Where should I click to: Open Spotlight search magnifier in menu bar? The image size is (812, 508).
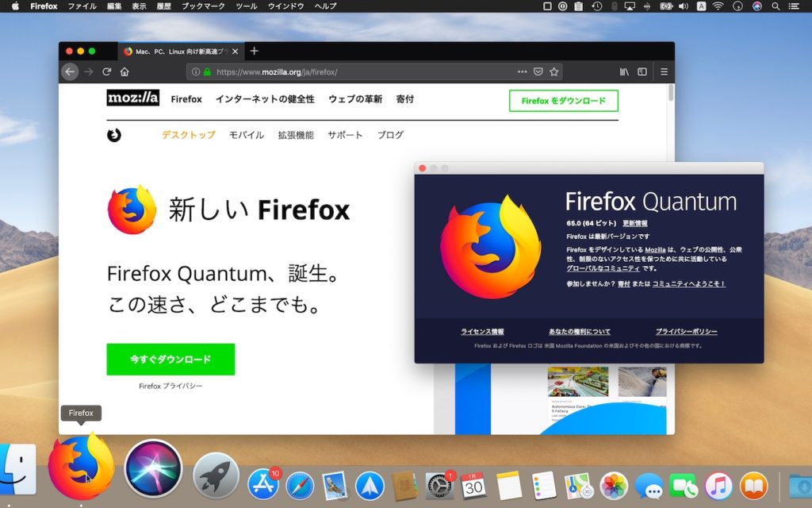(776, 6)
